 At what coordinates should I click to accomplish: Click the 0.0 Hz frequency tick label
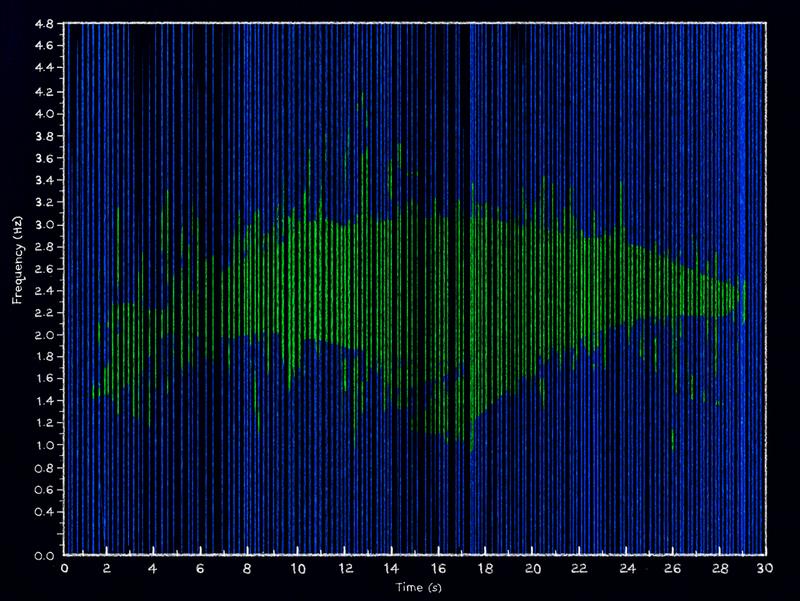click(x=44, y=555)
